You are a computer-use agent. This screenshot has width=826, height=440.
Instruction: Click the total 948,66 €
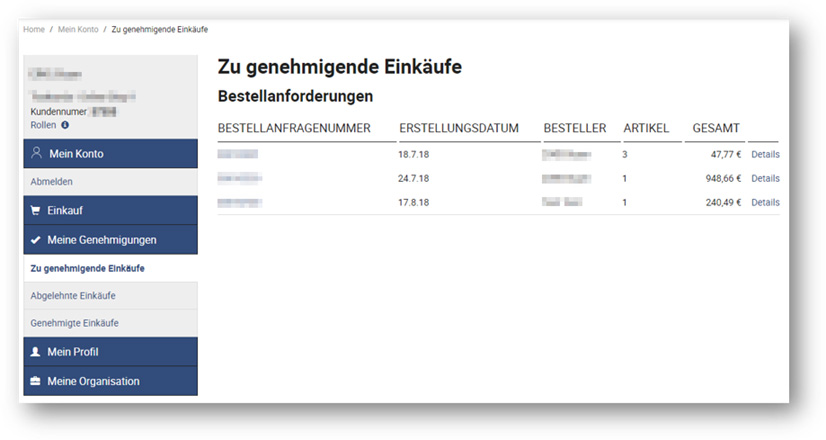pyautogui.click(x=723, y=179)
